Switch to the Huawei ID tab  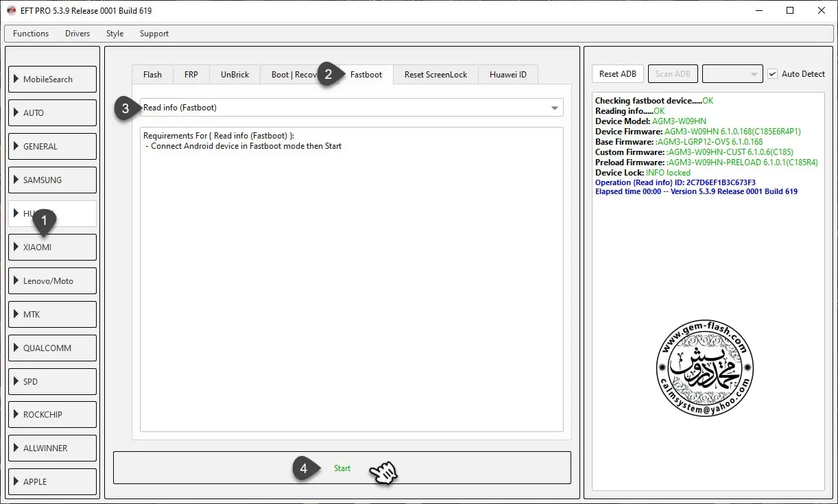(507, 75)
